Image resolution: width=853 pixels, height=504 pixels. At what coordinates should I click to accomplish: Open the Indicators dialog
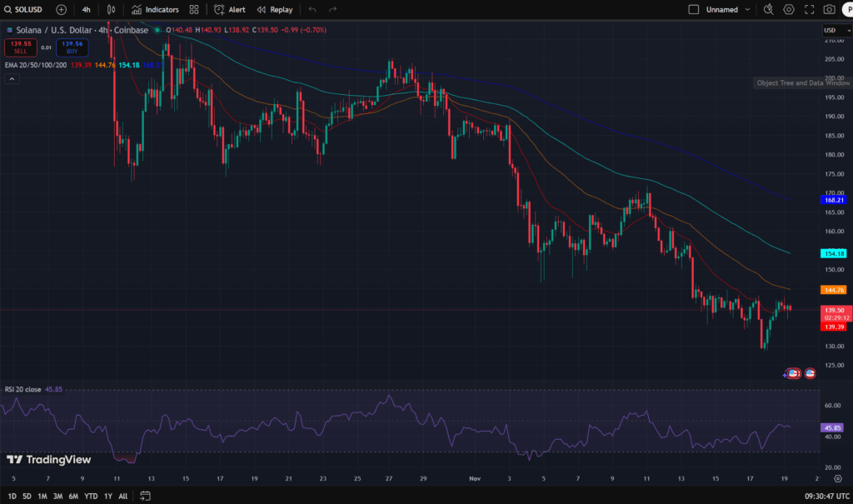tap(155, 10)
